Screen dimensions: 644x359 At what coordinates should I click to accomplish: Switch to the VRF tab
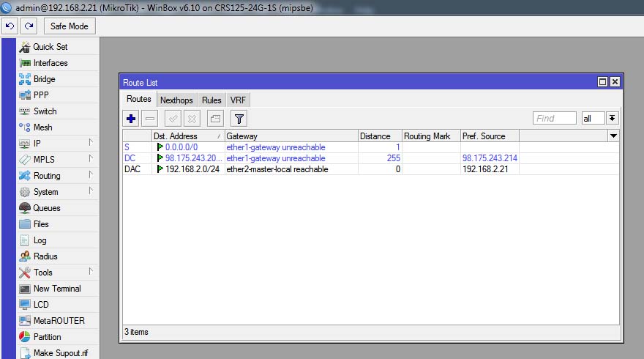(x=238, y=100)
